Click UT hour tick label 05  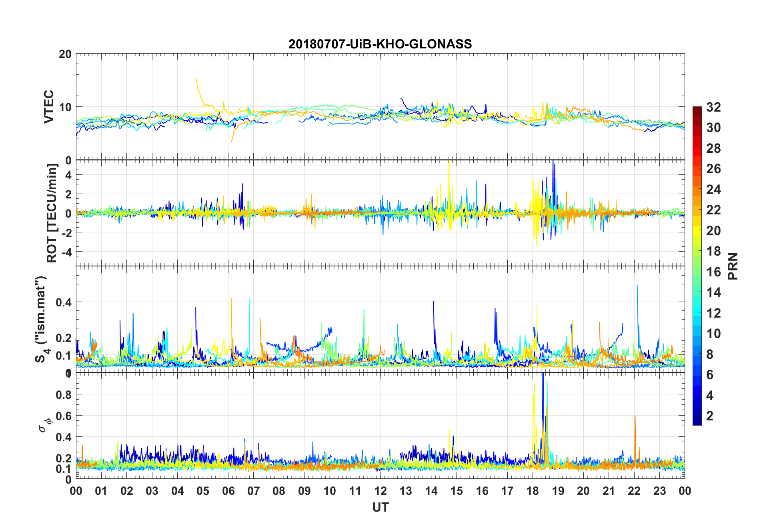tap(203, 491)
